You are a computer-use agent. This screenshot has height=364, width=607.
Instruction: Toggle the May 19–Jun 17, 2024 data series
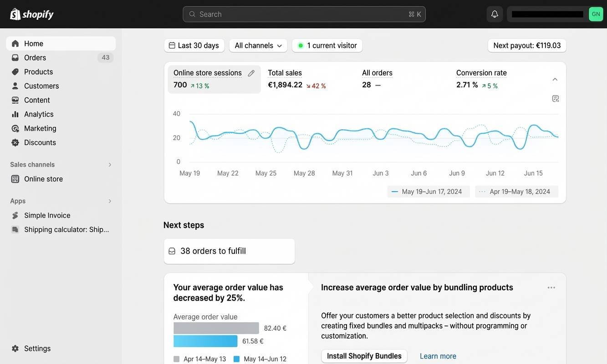point(428,191)
